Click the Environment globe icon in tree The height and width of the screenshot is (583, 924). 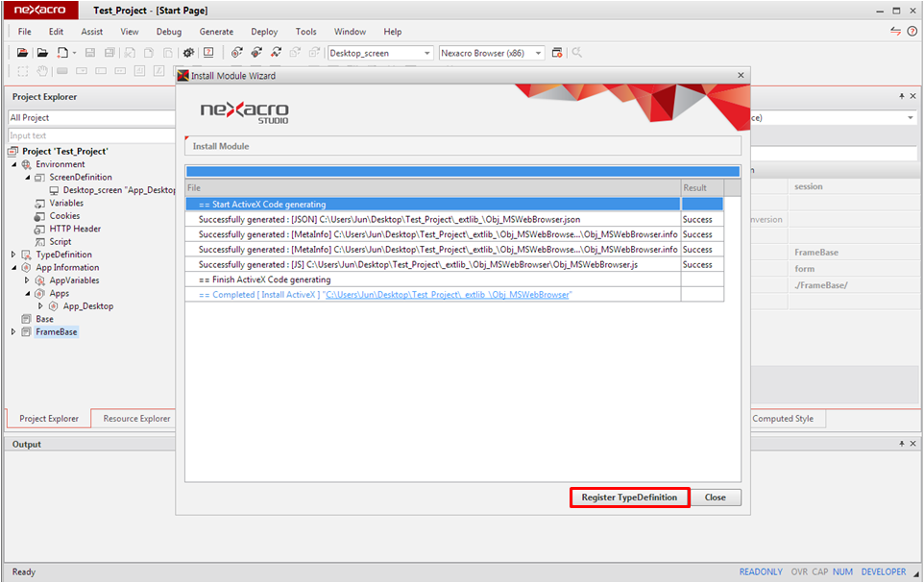click(27, 164)
